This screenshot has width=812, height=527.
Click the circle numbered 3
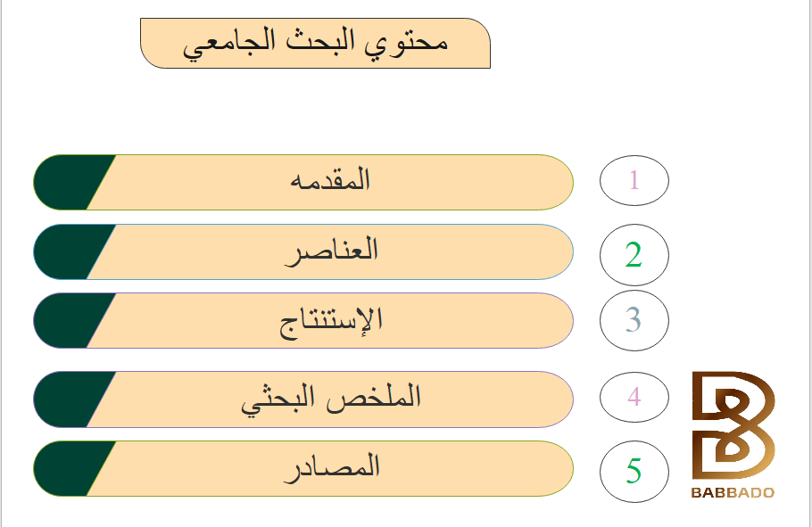pos(634,320)
